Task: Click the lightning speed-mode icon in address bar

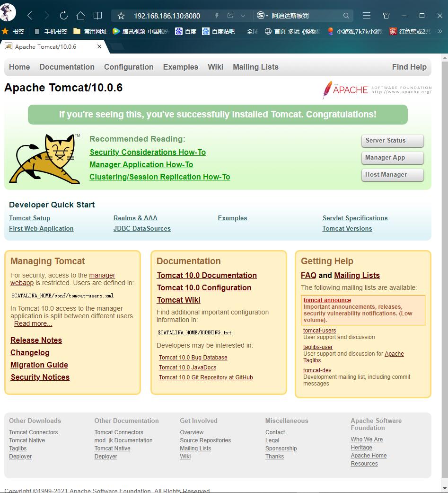Action: click(217, 16)
